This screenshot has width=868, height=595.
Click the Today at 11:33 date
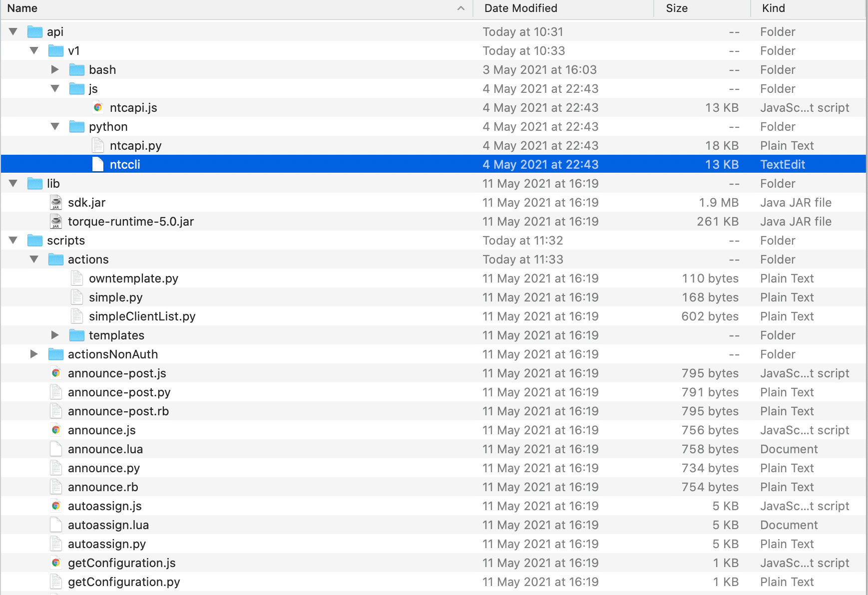[523, 260]
